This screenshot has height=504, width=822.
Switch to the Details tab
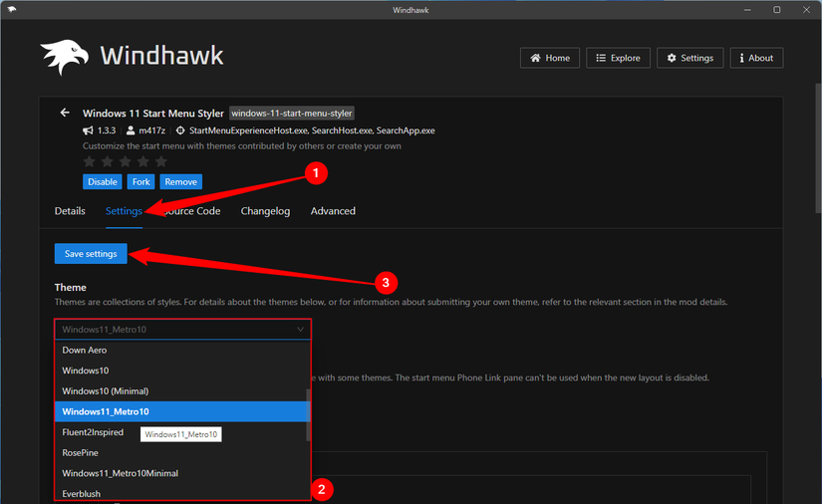(70, 211)
